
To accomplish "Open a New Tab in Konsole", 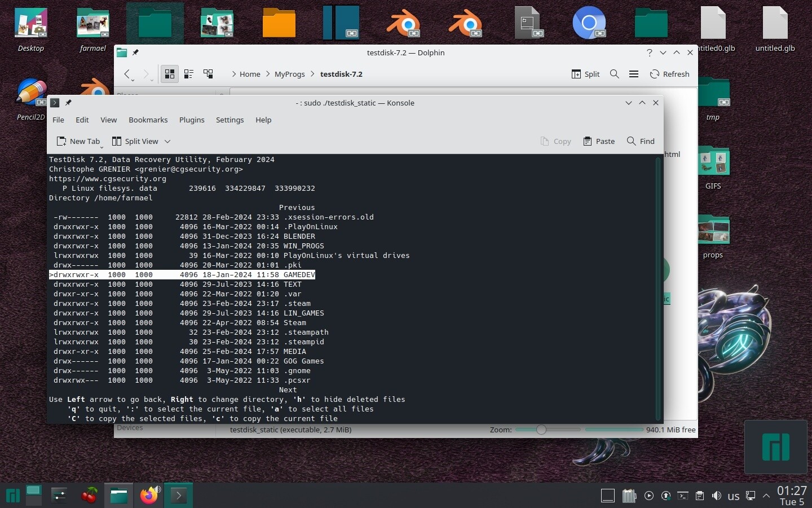I will (x=79, y=141).
